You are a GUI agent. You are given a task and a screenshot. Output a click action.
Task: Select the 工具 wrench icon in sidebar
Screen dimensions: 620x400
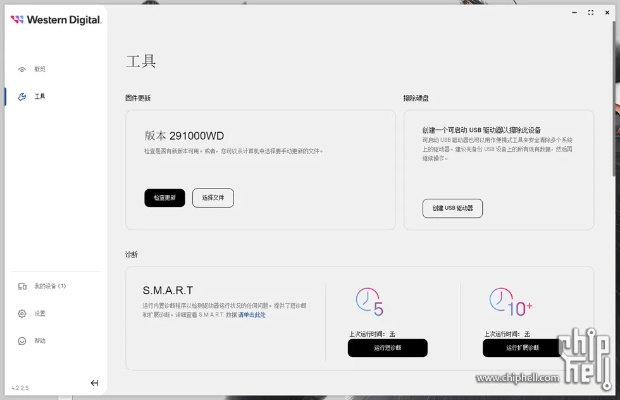pyautogui.click(x=23, y=97)
